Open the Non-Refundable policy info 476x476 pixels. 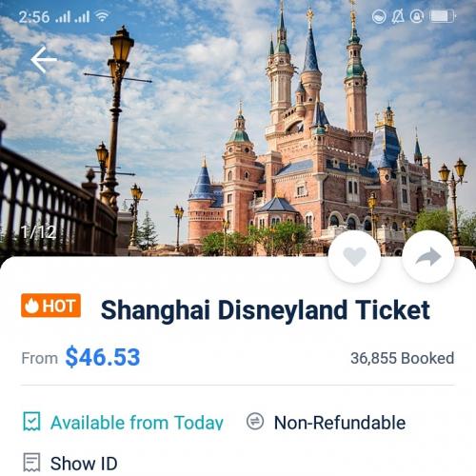(340, 423)
